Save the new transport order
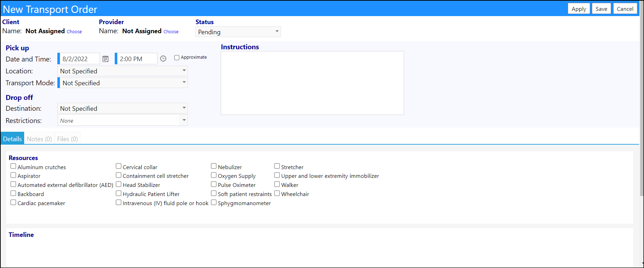Screen dimensions: 644x268 tap(601, 9)
